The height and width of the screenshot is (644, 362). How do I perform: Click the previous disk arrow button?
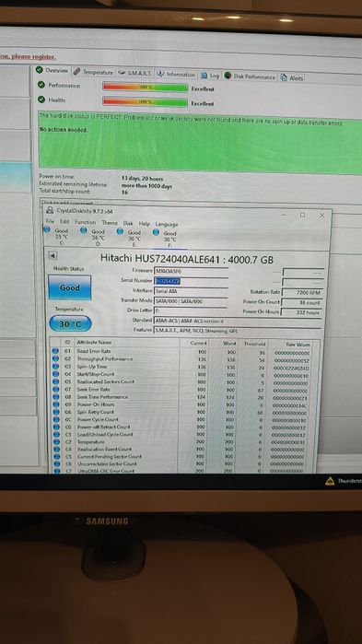(x=53, y=255)
